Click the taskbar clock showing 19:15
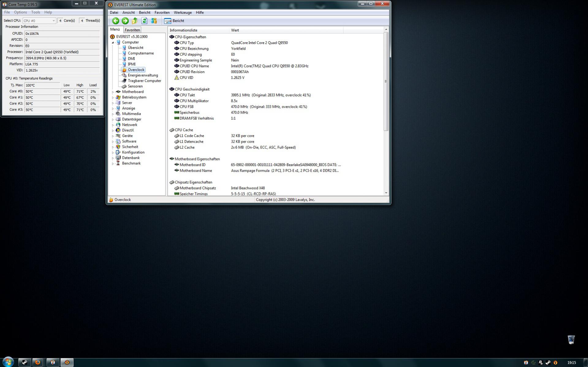Viewport: 588px width, 367px height. (x=571, y=363)
